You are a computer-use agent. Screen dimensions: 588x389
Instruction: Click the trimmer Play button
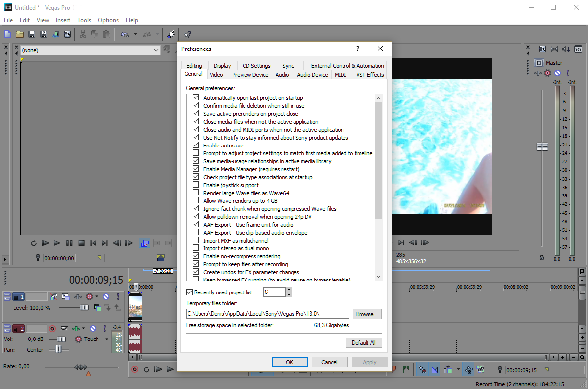click(57, 243)
